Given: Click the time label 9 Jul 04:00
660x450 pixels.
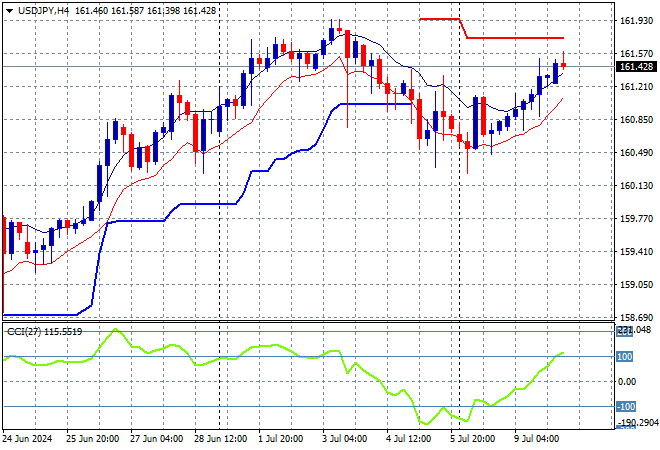Looking at the screenshot, I should click(x=536, y=439).
